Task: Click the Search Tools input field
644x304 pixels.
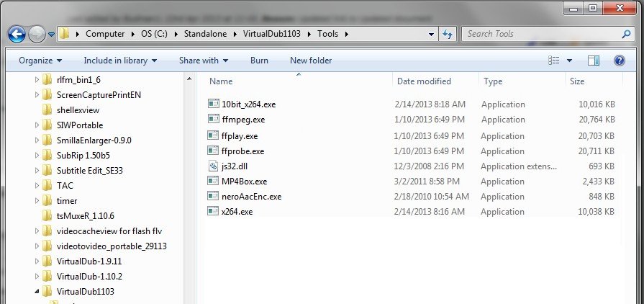Action: [541, 34]
